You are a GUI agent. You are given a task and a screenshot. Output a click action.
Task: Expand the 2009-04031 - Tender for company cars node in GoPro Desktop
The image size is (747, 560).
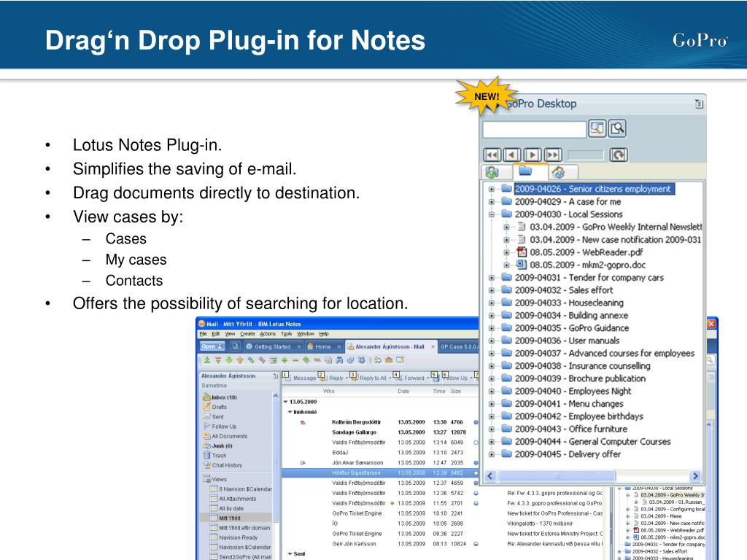coord(492,278)
